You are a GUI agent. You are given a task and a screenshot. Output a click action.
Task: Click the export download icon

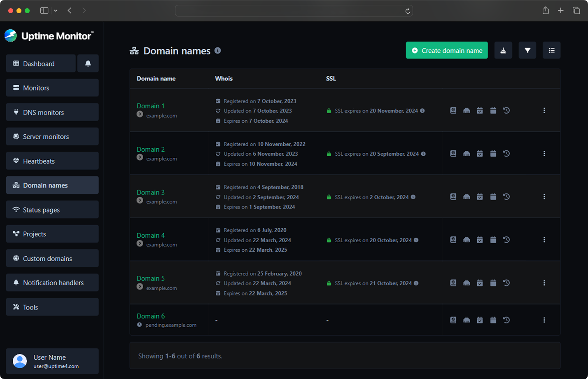pos(503,50)
